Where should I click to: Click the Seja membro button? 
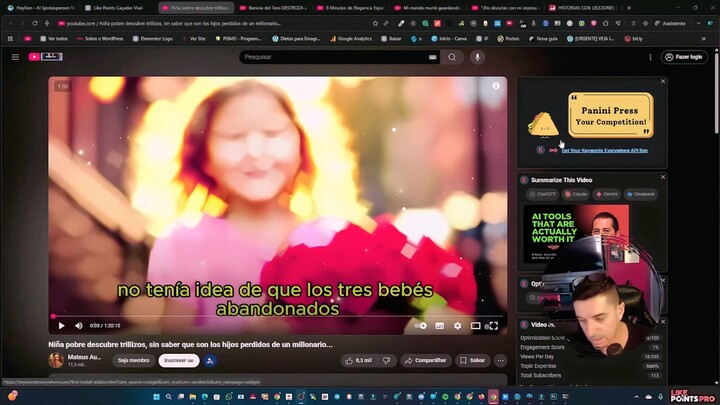coord(133,360)
